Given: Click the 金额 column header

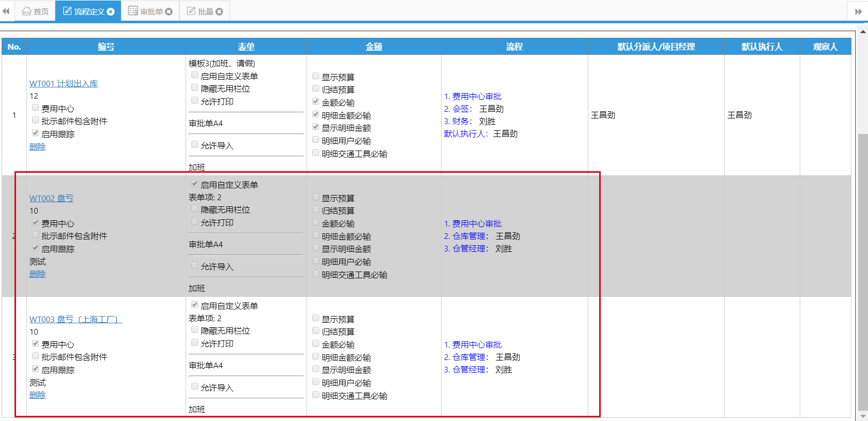Looking at the screenshot, I should tap(374, 47).
